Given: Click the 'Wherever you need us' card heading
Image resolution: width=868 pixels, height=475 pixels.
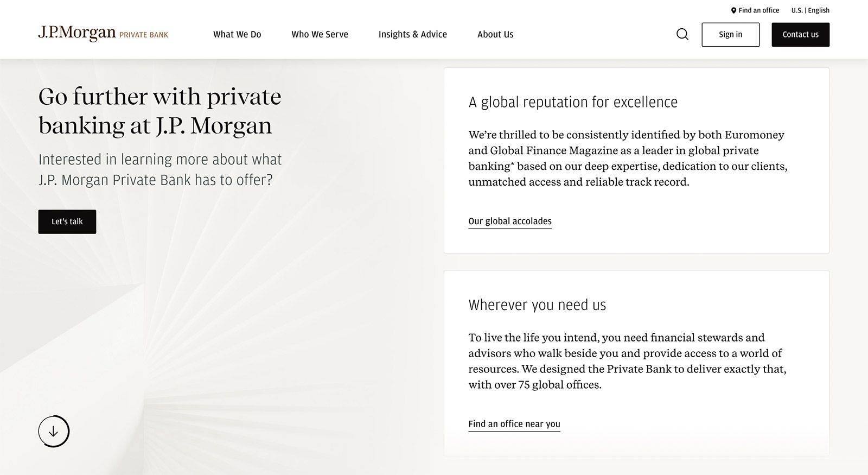Looking at the screenshot, I should [537, 305].
